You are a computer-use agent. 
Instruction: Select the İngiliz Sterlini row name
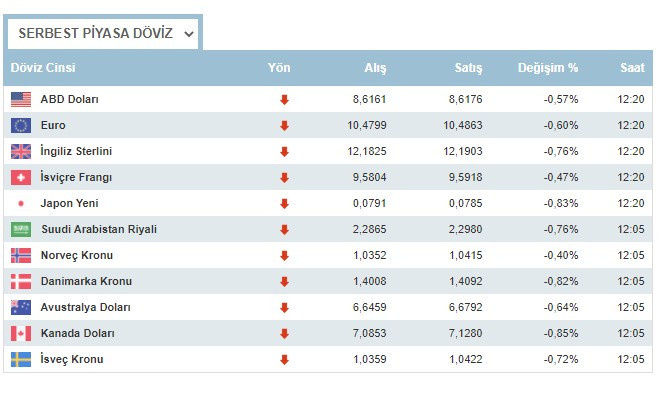76,151
